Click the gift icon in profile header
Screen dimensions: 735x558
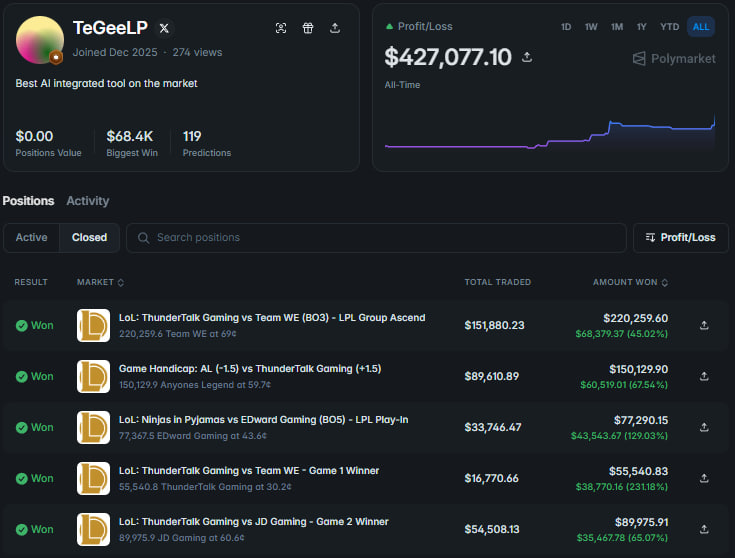(x=308, y=28)
